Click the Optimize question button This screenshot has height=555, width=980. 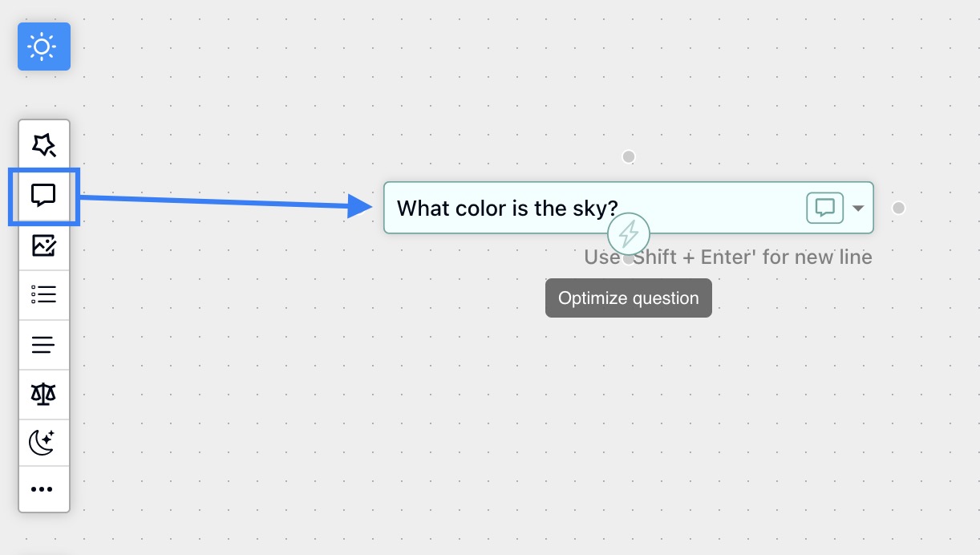[x=628, y=298]
